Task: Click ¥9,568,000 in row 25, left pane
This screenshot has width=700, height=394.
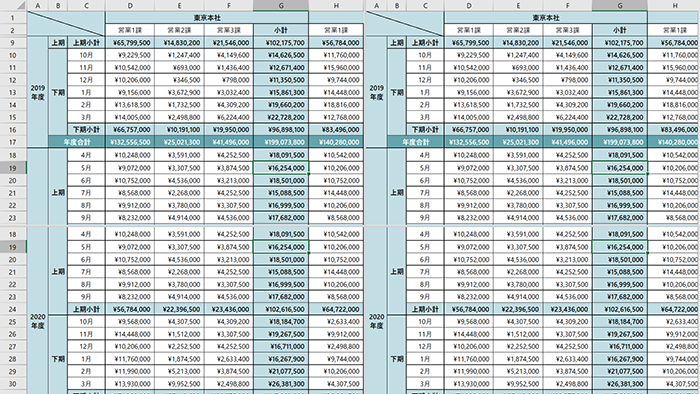Action: click(130, 322)
